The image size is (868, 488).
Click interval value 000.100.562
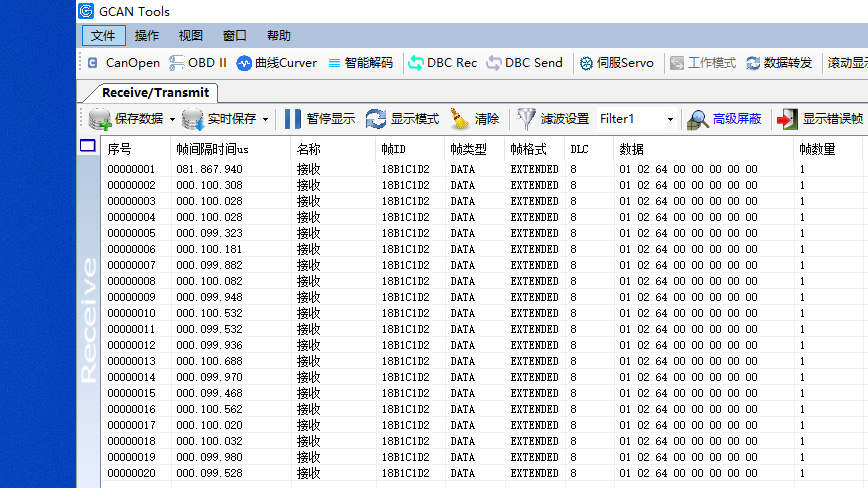click(x=209, y=409)
